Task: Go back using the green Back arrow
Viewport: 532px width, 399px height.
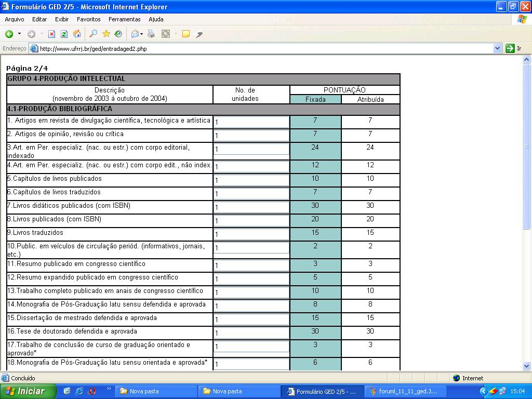Action: [9, 34]
